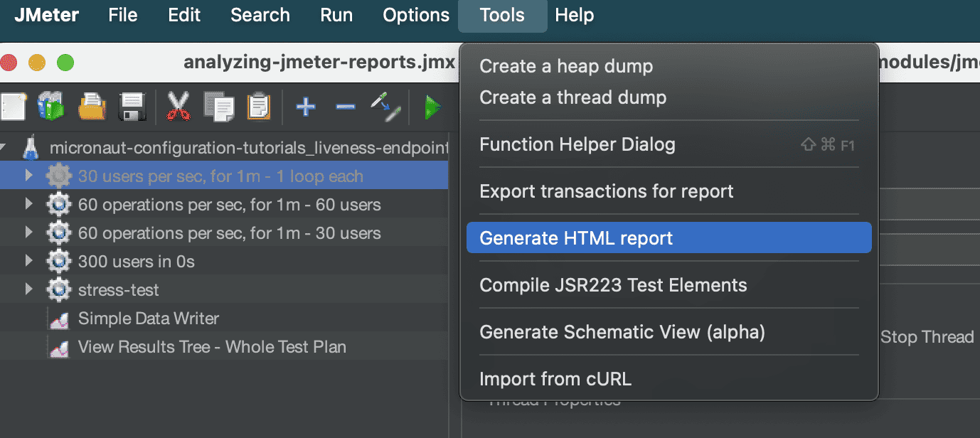Viewport: 980px width, 438px height.
Task: Open the Options menu
Action: pos(416,15)
